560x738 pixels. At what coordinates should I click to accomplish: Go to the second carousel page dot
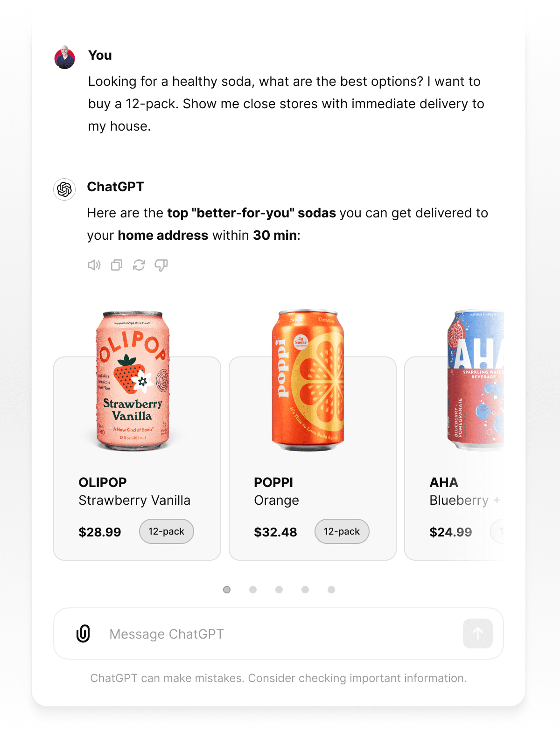coord(253,590)
